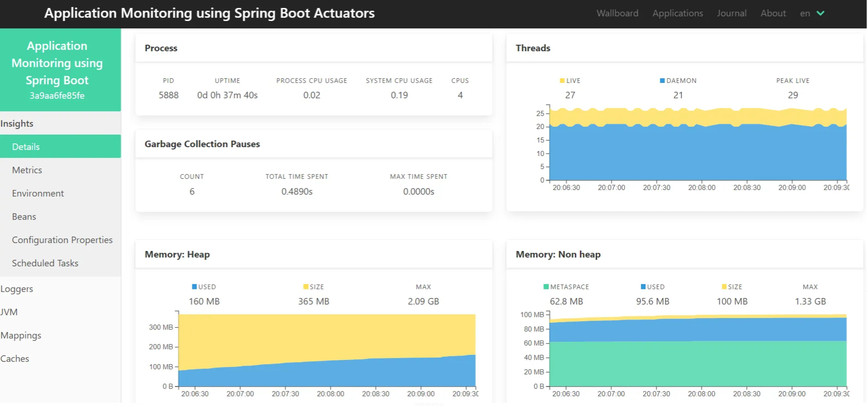Image resolution: width=868 pixels, height=406 pixels.
Task: Click the total time spent value 0.4890s
Action: pyautogui.click(x=297, y=191)
